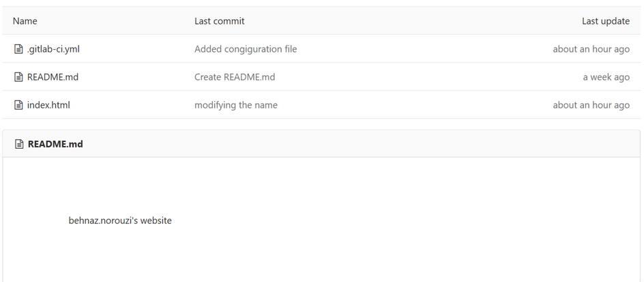Screen dimensions: 644x282
Task: Open the .gitlab-ci.yml file
Action: [53, 49]
